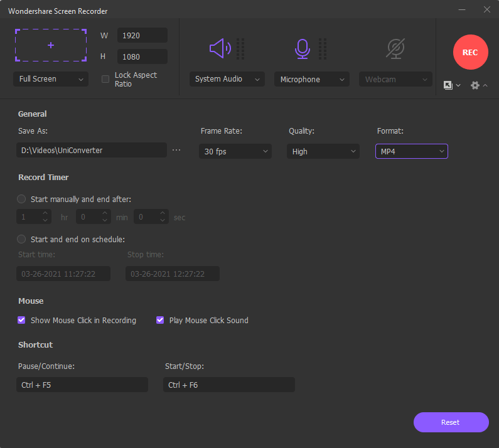
Task: Click the General section heading
Action: pyautogui.click(x=32, y=114)
